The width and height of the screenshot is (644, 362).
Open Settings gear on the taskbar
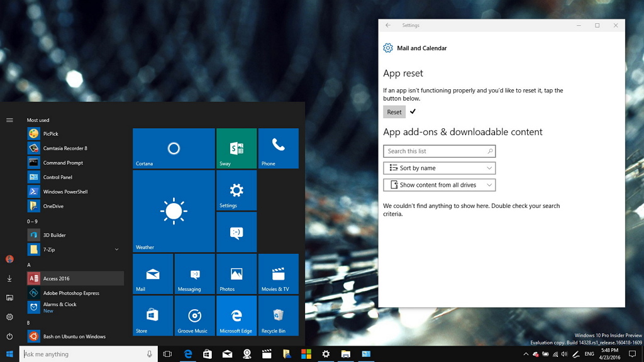[x=326, y=354]
